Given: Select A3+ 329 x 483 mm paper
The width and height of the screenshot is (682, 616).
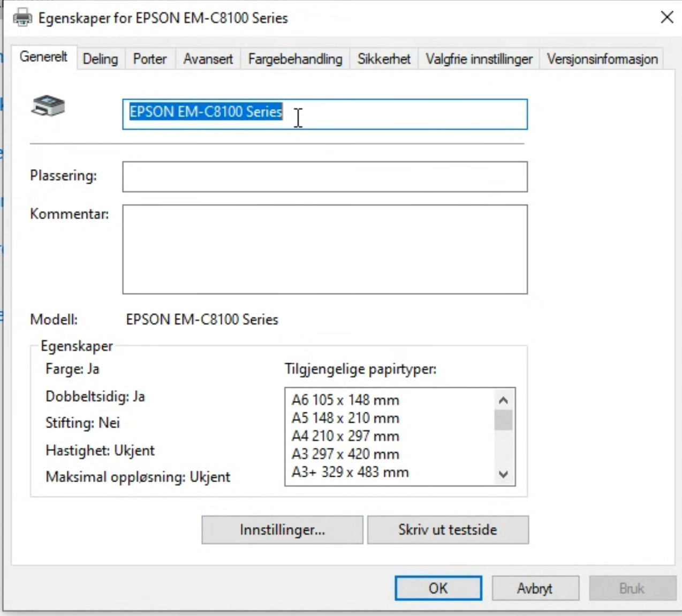Looking at the screenshot, I should [350, 472].
